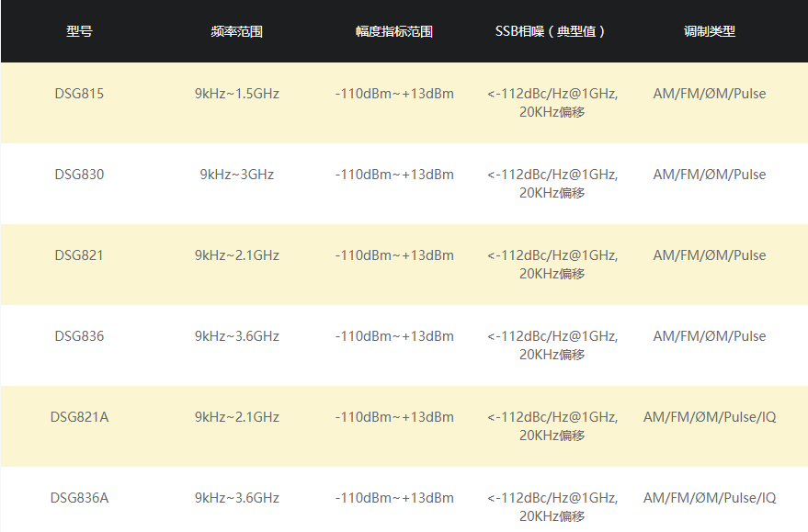Click the 调制类型 column header
The image size is (808, 532).
709,31
